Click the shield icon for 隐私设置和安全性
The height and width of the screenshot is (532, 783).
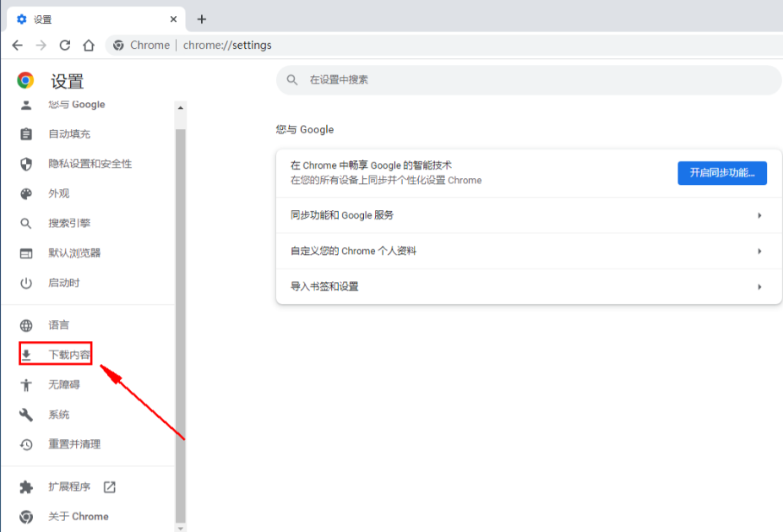click(26, 164)
